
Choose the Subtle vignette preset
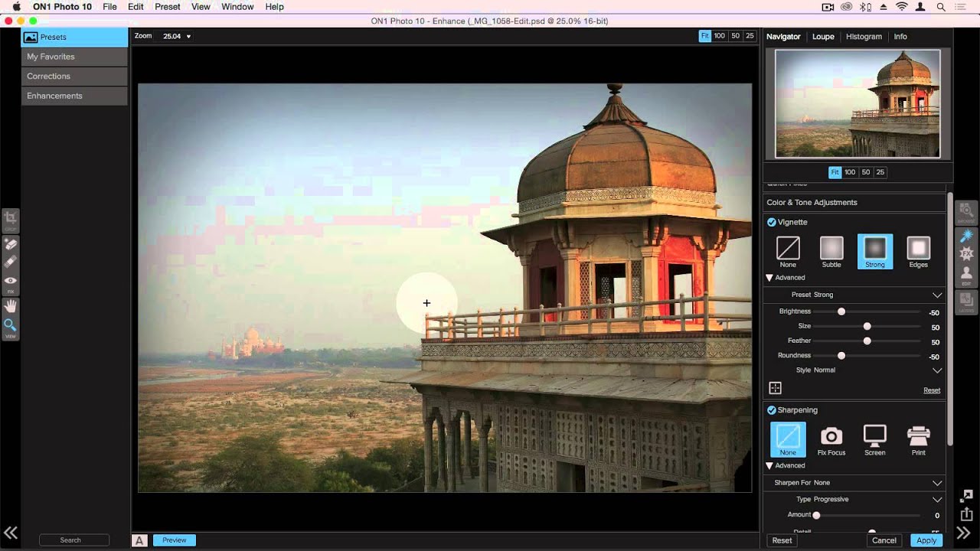(x=831, y=252)
